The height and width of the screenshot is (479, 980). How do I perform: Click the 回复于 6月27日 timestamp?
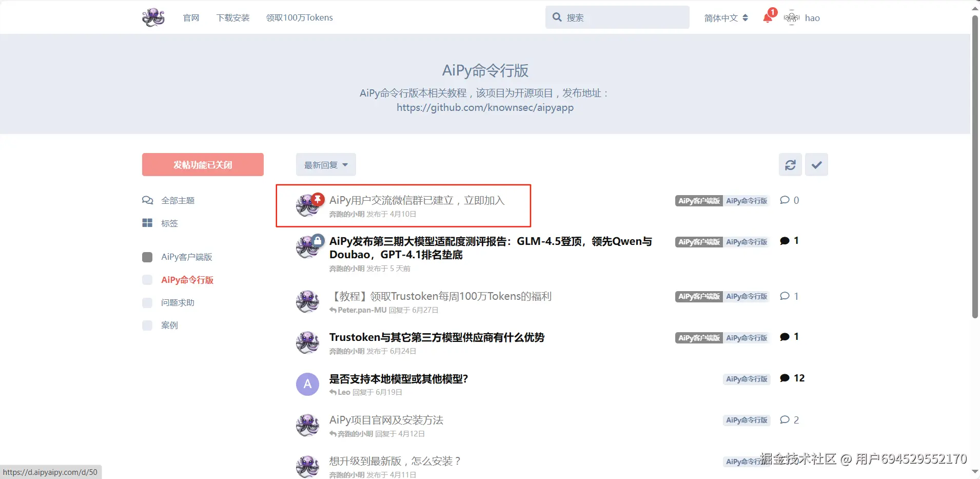(x=414, y=310)
